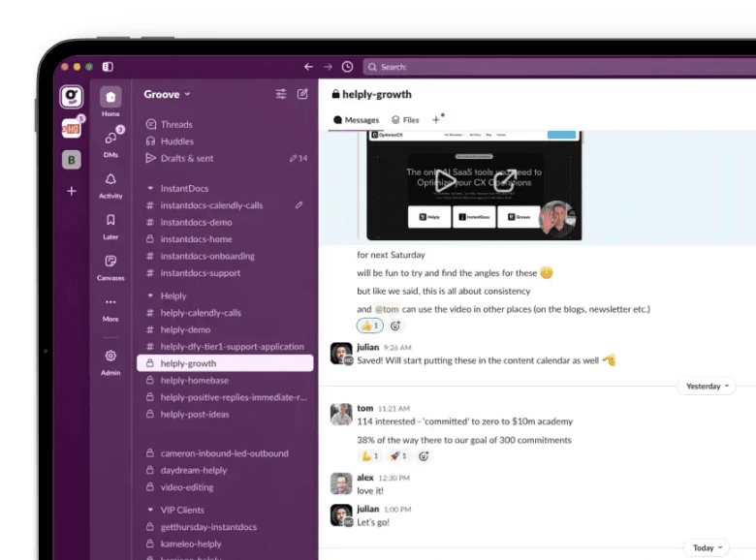Open the instantdocs-demo channel
The width and height of the screenshot is (756, 560).
click(x=225, y=222)
